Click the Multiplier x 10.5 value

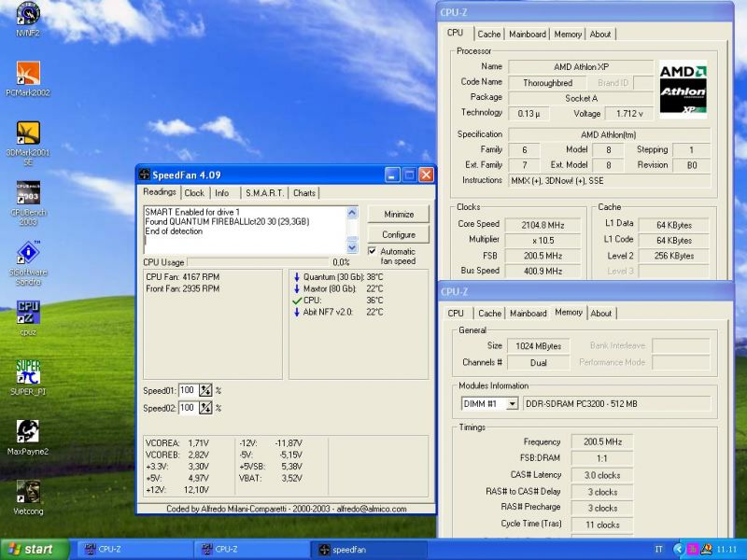click(543, 240)
